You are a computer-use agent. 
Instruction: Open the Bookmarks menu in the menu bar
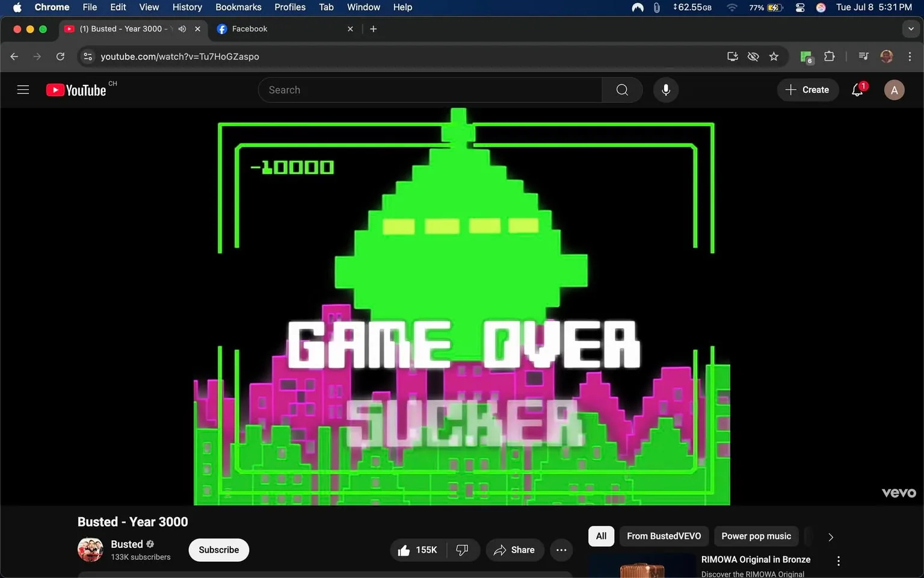[238, 7]
